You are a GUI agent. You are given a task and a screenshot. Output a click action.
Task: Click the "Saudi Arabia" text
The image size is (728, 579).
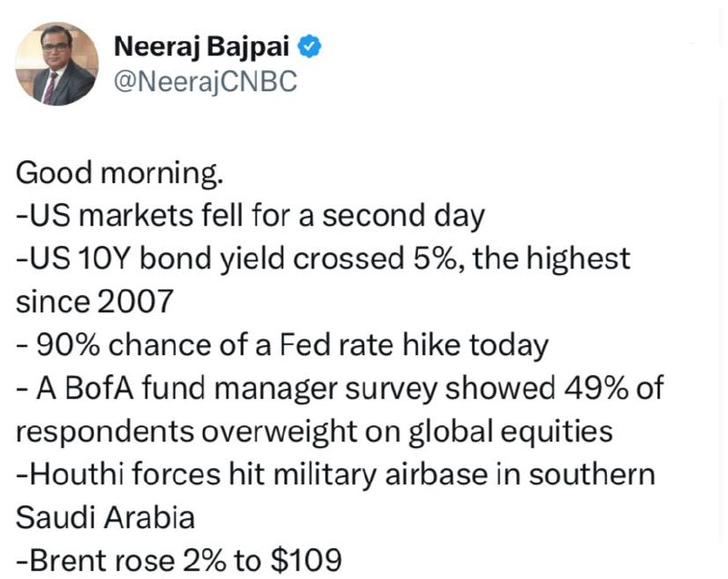[106, 517]
